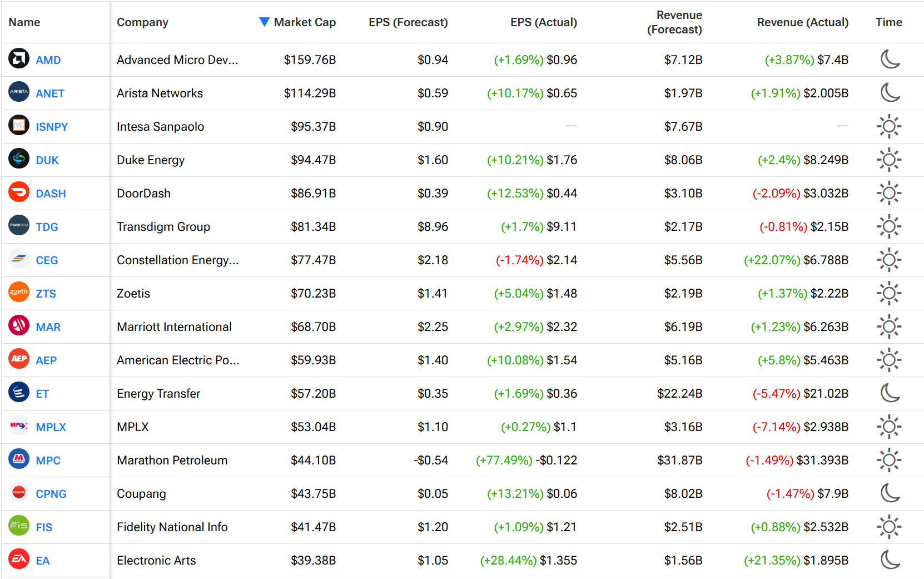The width and height of the screenshot is (924, 579).
Task: Open the FIS ticker link
Action: (x=44, y=527)
